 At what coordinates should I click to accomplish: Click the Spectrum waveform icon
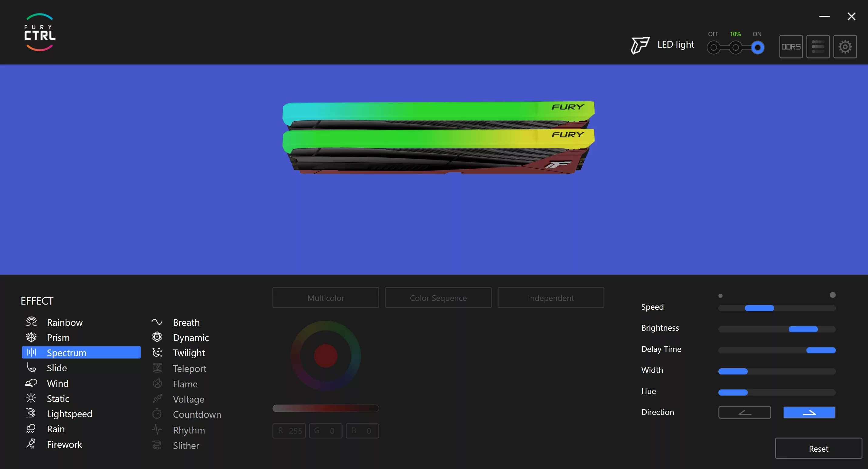click(31, 353)
